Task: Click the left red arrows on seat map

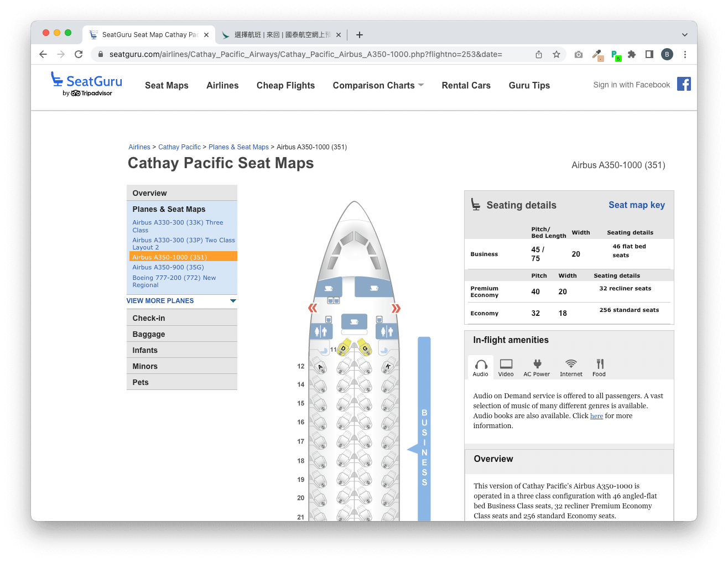Action: tap(313, 308)
